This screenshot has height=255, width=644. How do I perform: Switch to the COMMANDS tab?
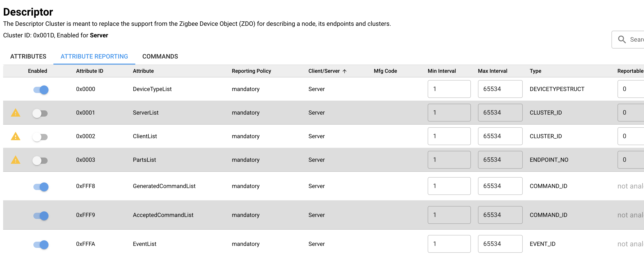160,57
